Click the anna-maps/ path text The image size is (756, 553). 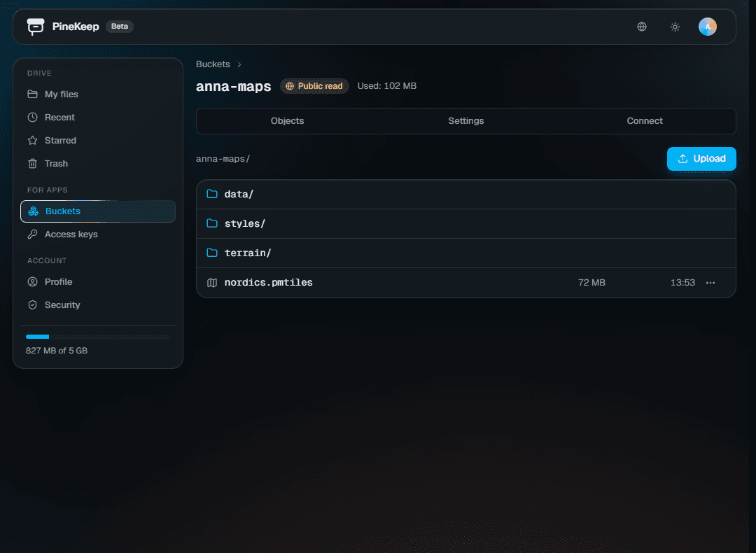[223, 159]
